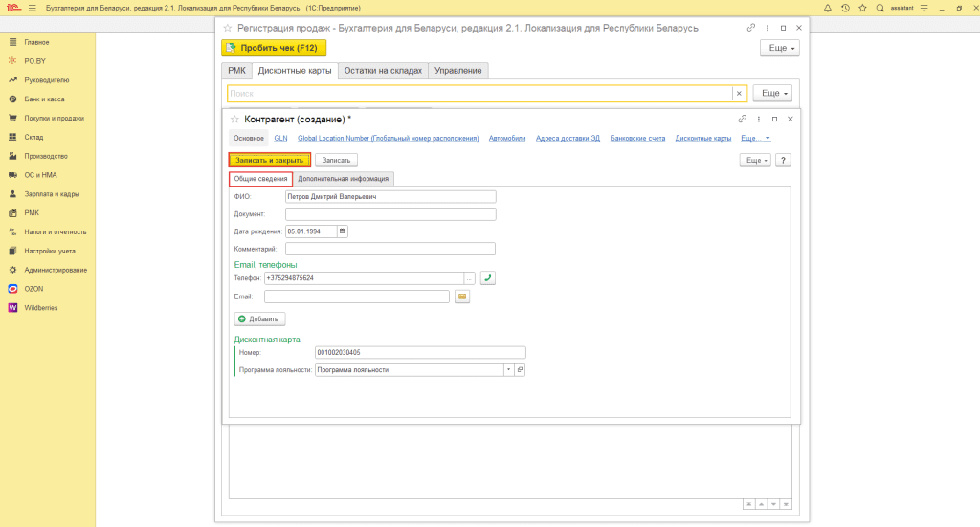Image resolution: width=980 pixels, height=527 pixels.
Task: Open the notifications bell icon
Action: coord(828,8)
